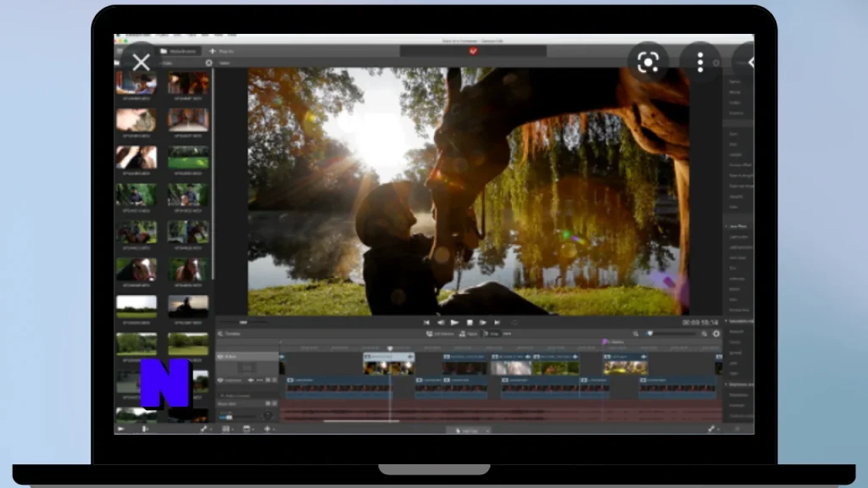
Task: Jump to start of the timeline
Action: (x=426, y=323)
